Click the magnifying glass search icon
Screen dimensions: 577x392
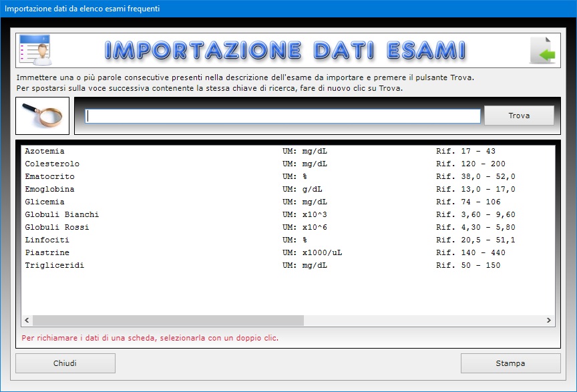[x=42, y=116]
